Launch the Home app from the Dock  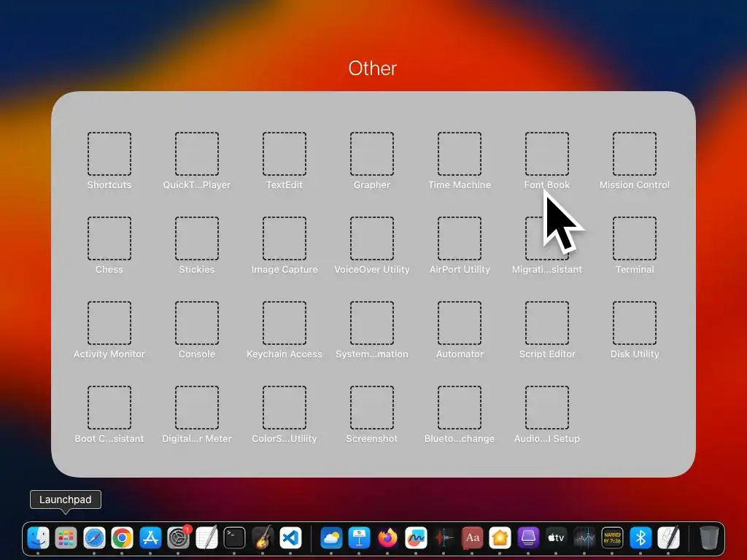[x=500, y=538]
